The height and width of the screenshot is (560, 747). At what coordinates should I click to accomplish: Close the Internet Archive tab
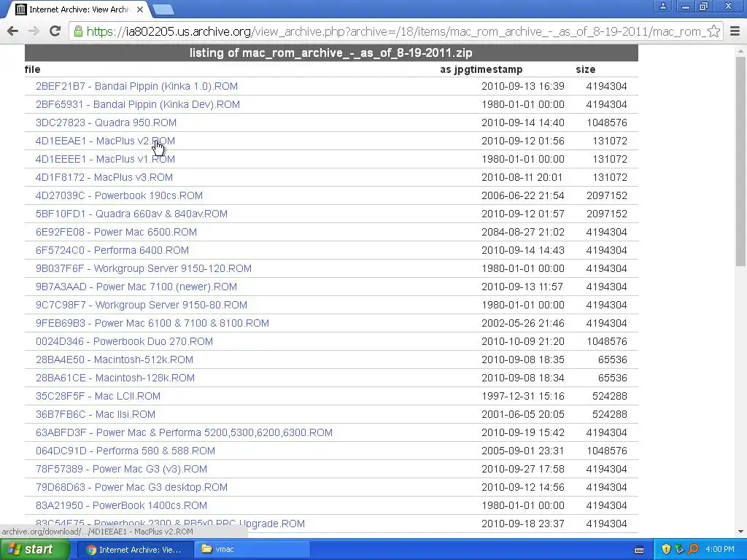click(140, 9)
